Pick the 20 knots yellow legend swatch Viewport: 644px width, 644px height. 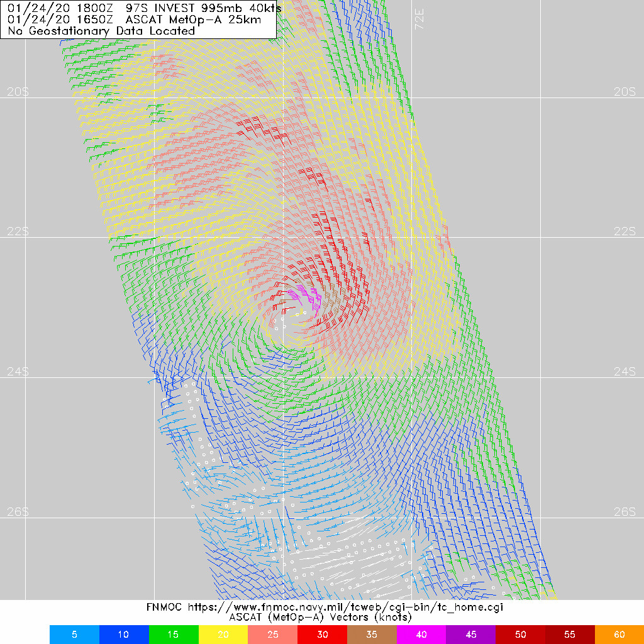(x=223, y=635)
